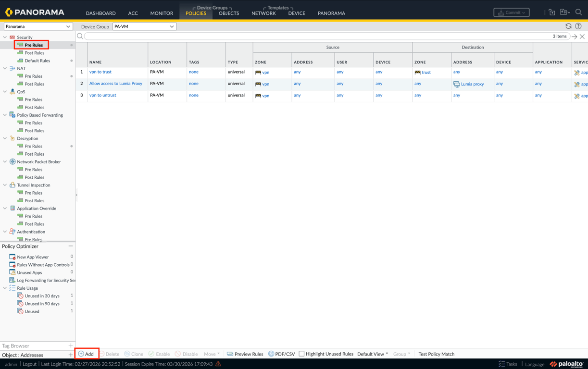The height and width of the screenshot is (369, 588).
Task: Collapse the NAT tree node
Action: [5, 69]
